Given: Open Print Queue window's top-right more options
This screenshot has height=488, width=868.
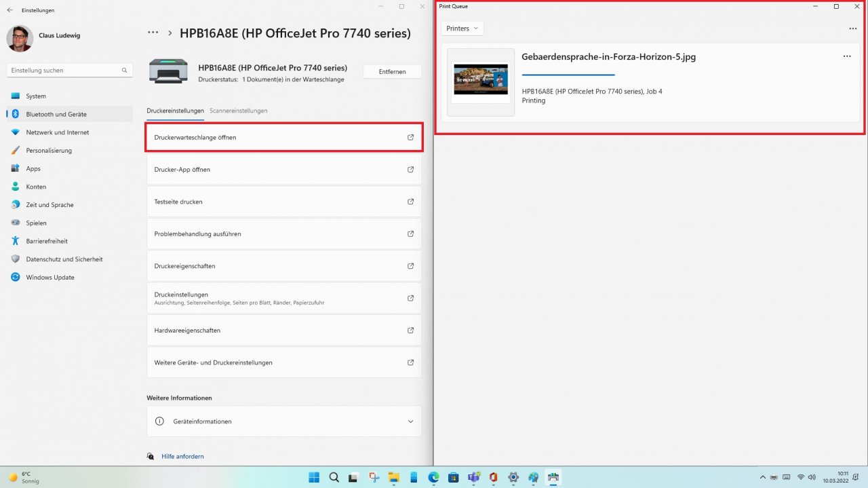Looking at the screenshot, I should 853,29.
